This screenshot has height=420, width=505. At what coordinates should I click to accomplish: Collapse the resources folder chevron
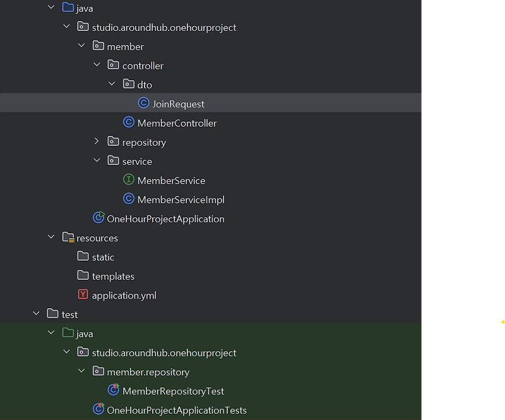pos(51,237)
